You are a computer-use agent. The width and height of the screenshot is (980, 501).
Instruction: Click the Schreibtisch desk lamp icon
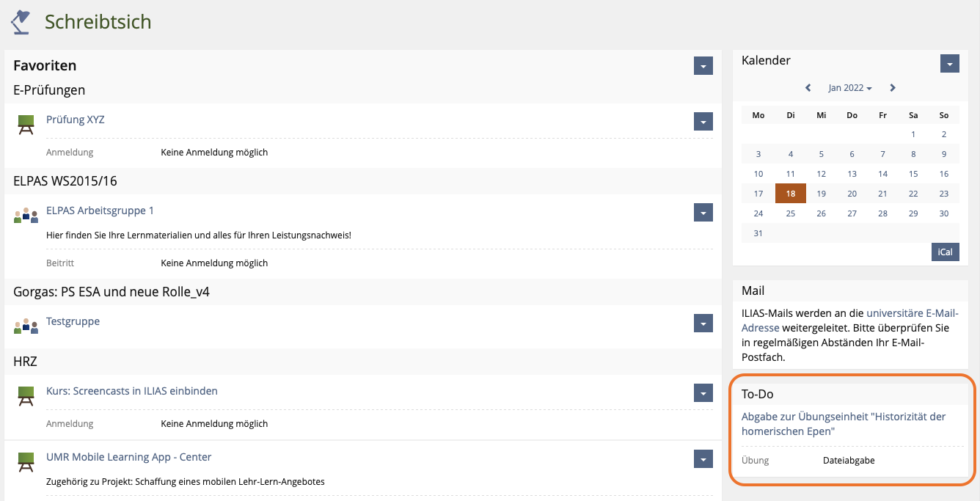21,21
